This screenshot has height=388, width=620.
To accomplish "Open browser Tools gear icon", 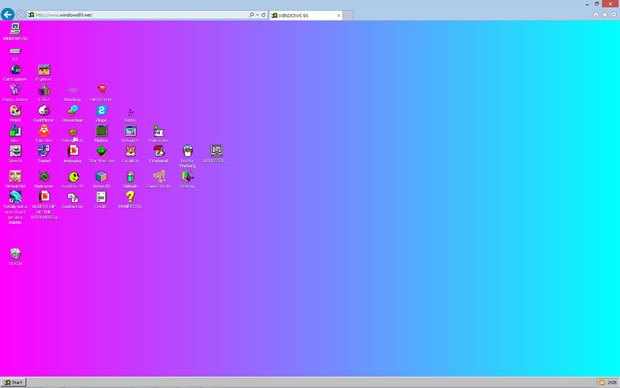I will (614, 14).
